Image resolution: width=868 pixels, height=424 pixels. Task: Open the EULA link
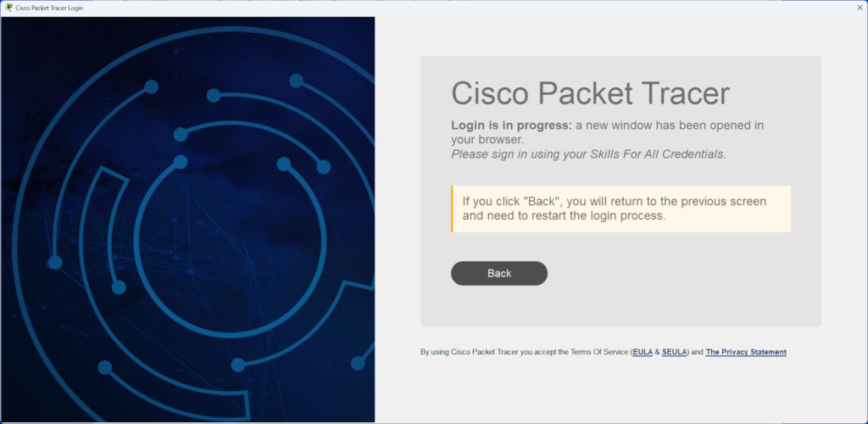(x=643, y=352)
